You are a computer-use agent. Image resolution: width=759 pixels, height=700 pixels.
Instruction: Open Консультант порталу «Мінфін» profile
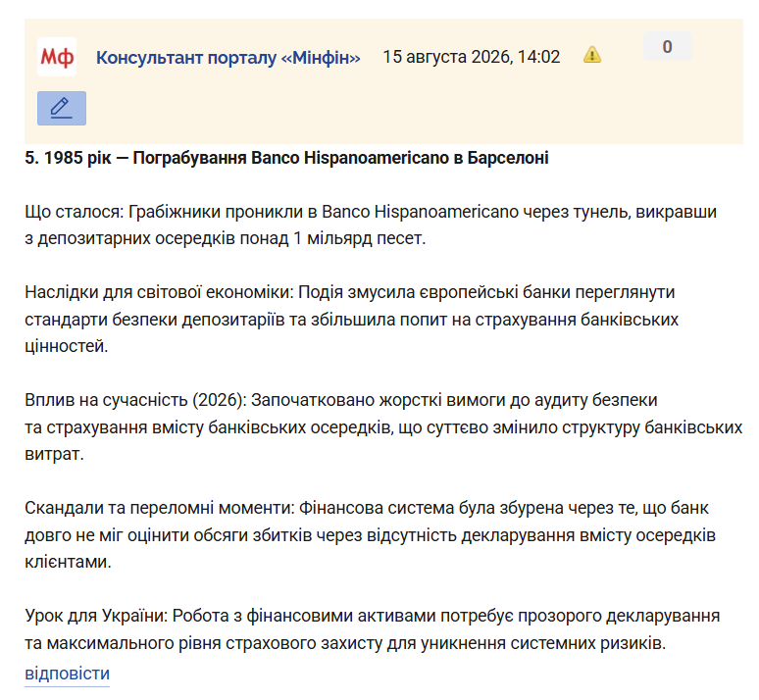228,57
